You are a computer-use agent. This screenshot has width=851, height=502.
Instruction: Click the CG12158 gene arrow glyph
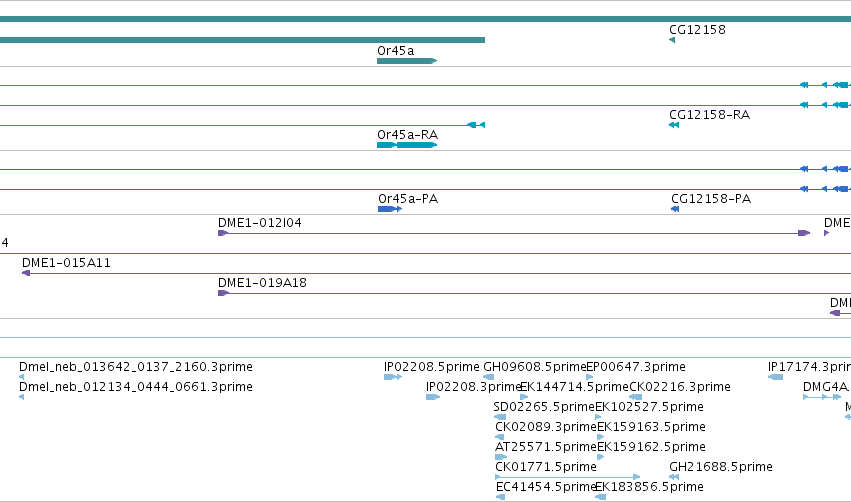pos(672,40)
